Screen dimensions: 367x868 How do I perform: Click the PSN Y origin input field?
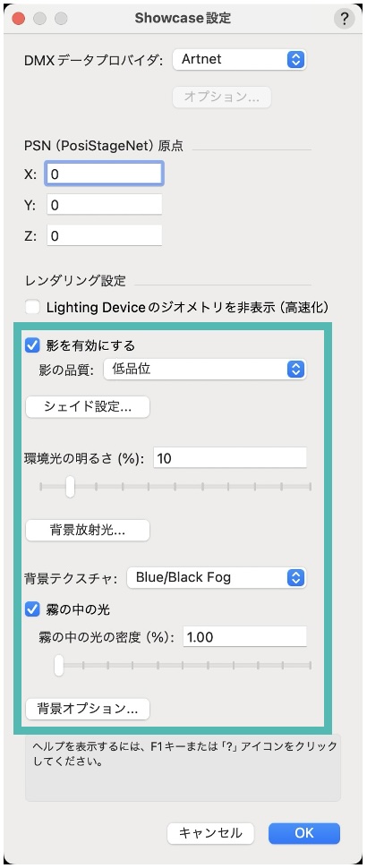pos(104,206)
